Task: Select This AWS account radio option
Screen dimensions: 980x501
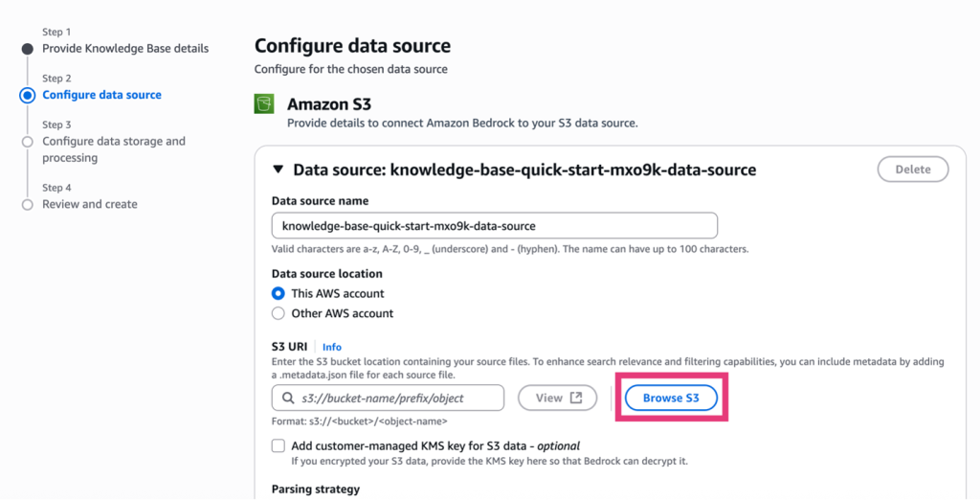Action: coord(278,293)
